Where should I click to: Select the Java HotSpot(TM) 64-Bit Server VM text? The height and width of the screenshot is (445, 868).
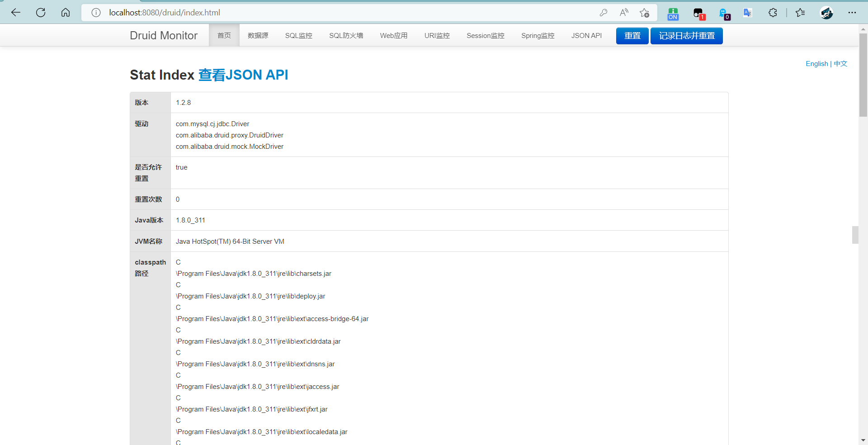click(230, 241)
